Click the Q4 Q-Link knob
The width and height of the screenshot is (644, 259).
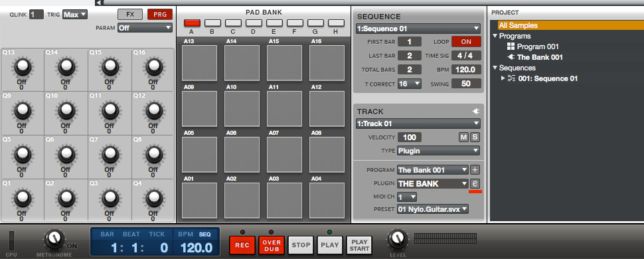pyautogui.click(x=154, y=198)
